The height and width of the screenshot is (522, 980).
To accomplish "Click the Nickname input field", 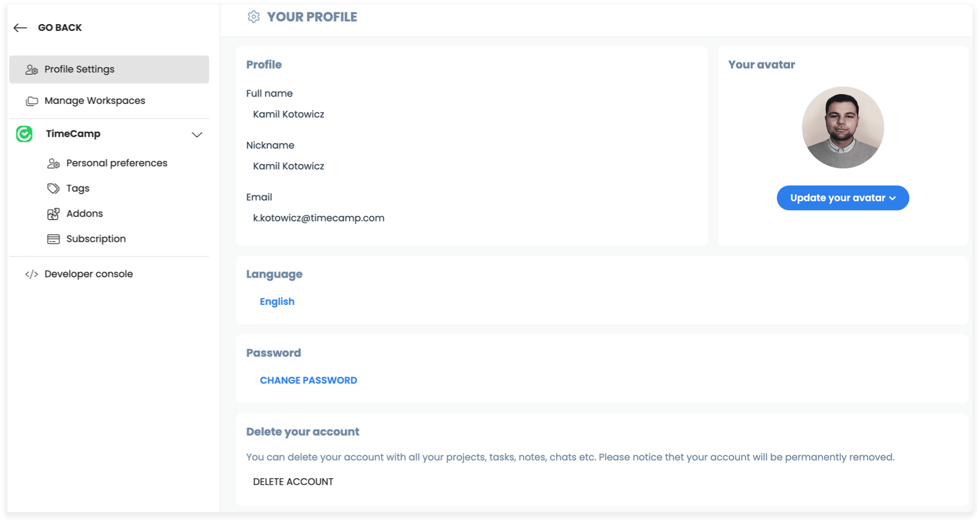I will (x=471, y=166).
